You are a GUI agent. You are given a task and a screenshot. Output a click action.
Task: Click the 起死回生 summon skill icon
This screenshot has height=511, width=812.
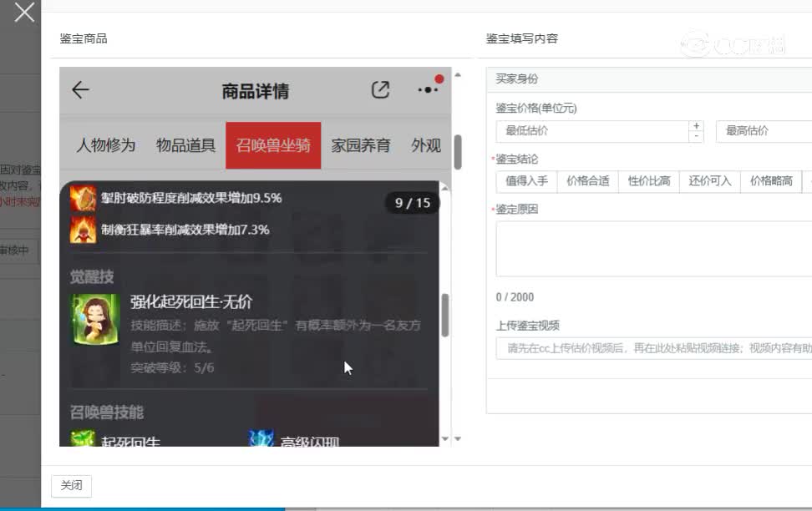pyautogui.click(x=83, y=439)
